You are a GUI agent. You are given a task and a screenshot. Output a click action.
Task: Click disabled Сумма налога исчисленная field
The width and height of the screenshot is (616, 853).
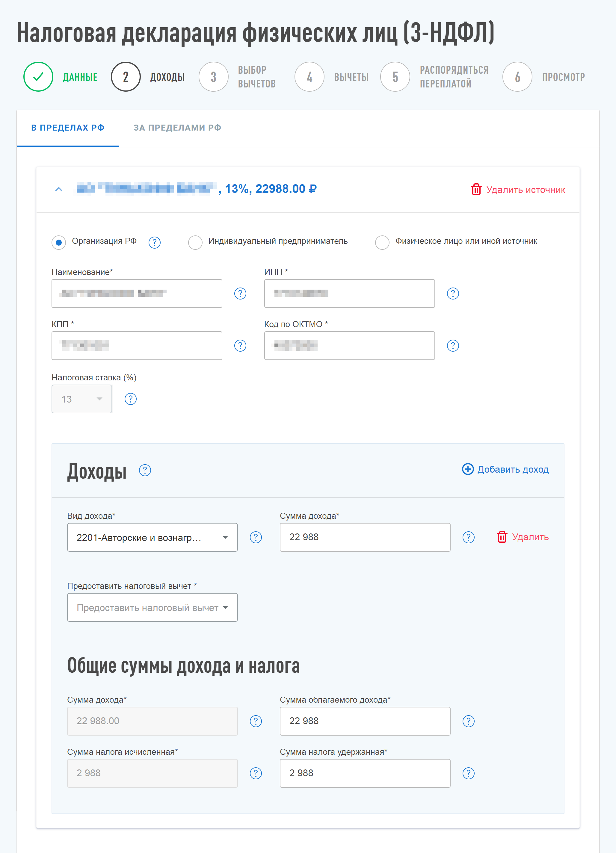click(153, 774)
